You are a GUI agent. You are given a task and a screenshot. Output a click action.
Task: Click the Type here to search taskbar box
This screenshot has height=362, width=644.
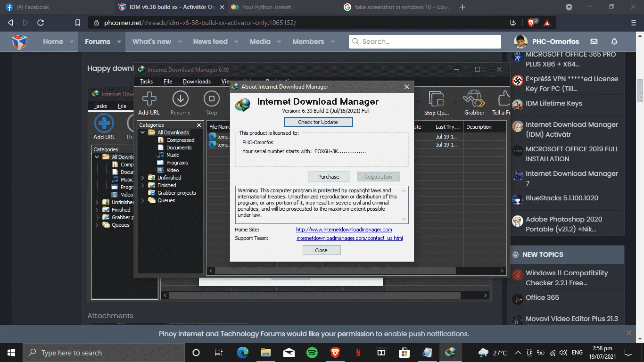point(103,353)
